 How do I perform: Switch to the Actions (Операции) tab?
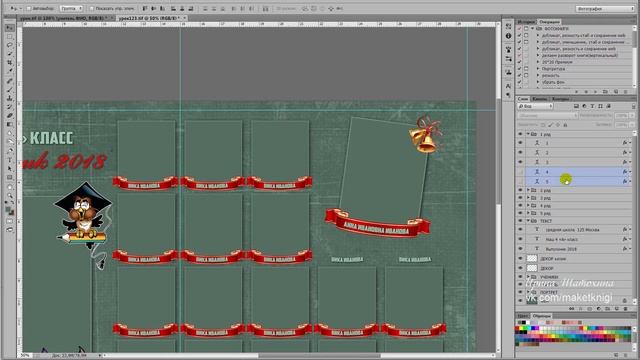pyautogui.click(x=549, y=22)
